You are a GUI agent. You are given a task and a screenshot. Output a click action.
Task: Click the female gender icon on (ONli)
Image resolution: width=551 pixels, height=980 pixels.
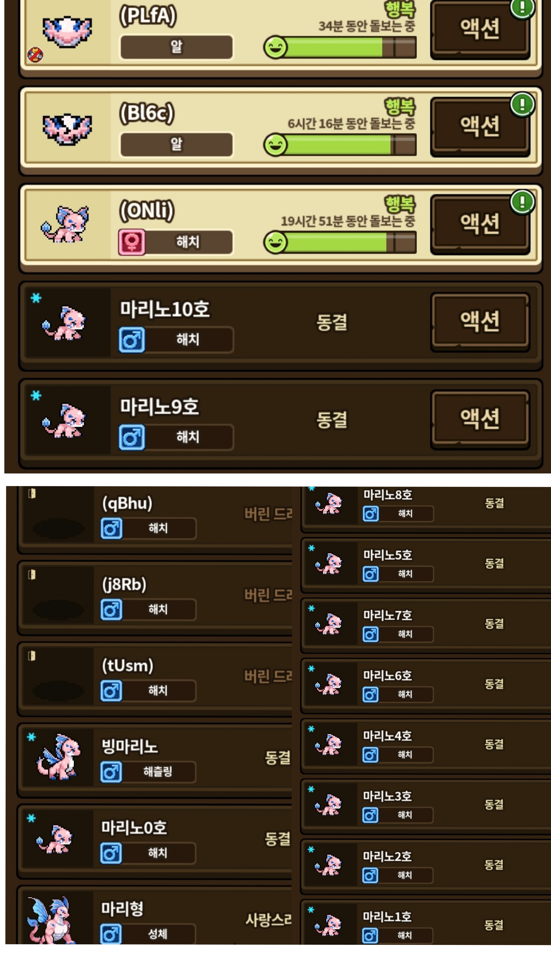pos(132,242)
